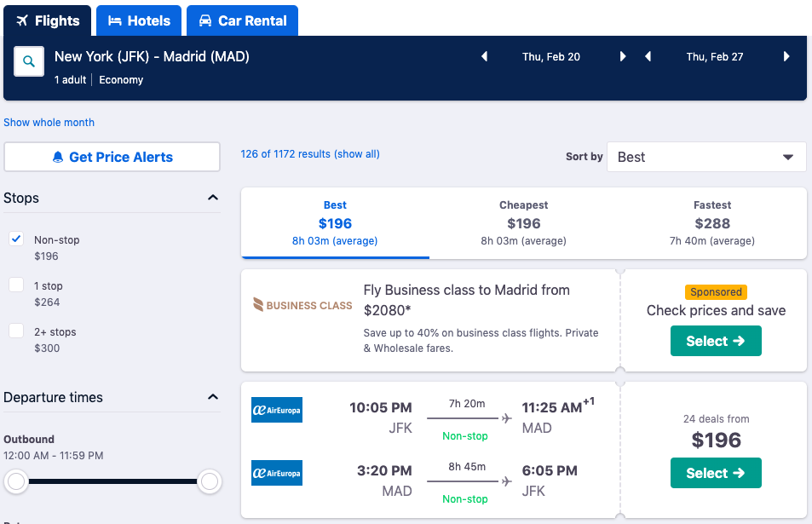The width and height of the screenshot is (812, 524).
Task: Click the airplane icon on the Flights tab
Action: click(22, 20)
